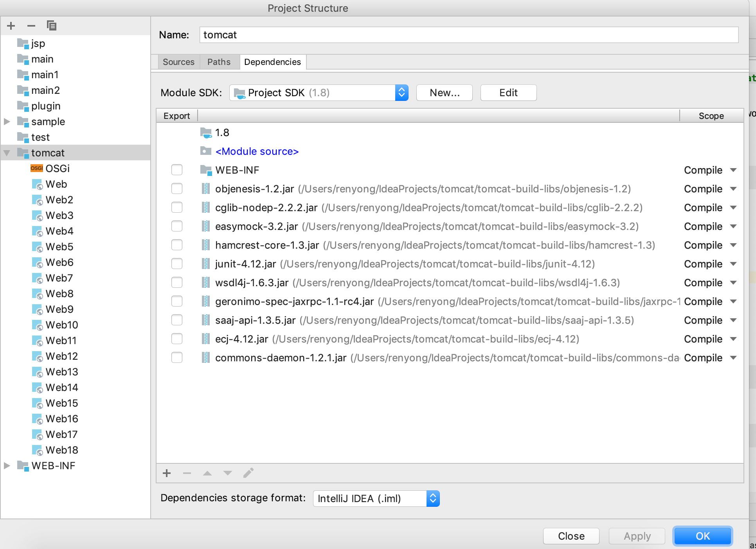Open the Module SDK dropdown
The height and width of the screenshot is (549, 756).
click(x=401, y=93)
